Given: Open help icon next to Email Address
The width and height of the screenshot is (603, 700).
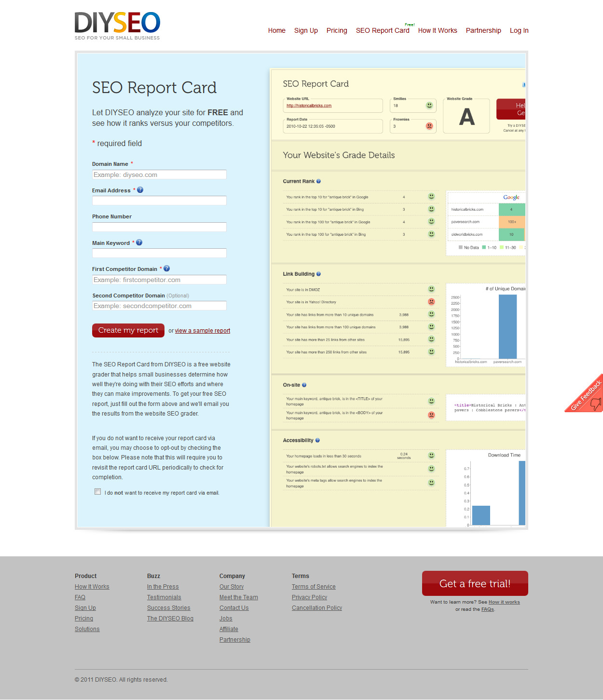Looking at the screenshot, I should (140, 190).
